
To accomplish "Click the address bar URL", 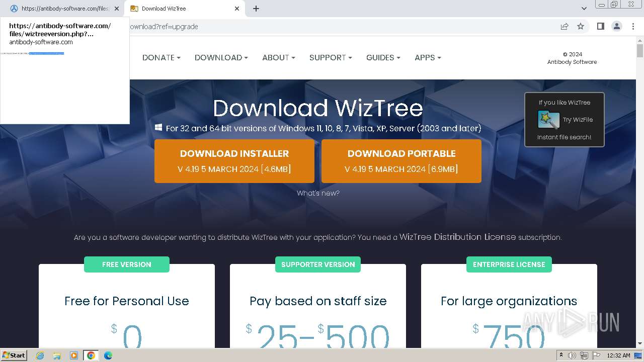I will (x=164, y=27).
